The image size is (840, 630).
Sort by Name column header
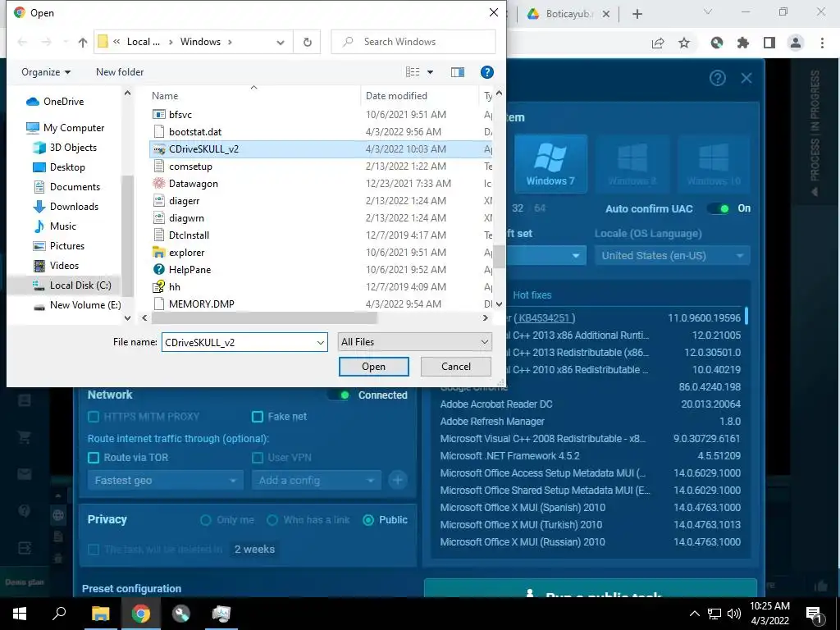pos(165,96)
